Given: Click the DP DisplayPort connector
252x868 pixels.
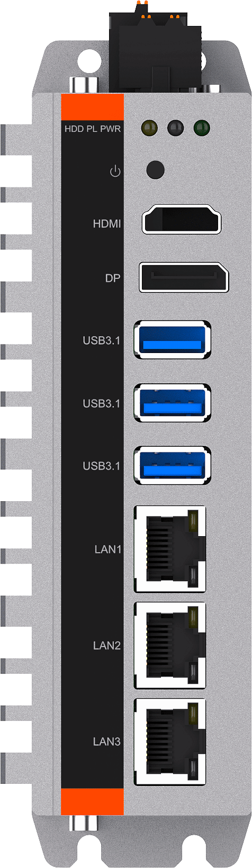Looking at the screenshot, I should 184,277.
